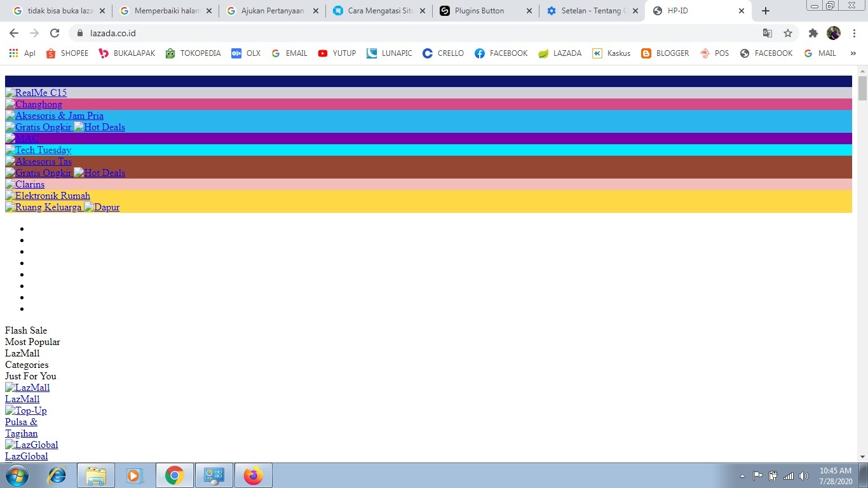Click the page vertical scrollbar thumb
This screenshot has height=488, width=868.
(862, 88)
